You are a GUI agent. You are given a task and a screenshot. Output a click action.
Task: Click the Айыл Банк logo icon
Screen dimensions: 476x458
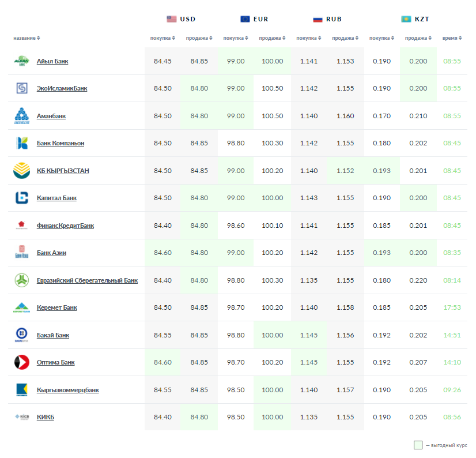pyautogui.click(x=21, y=61)
